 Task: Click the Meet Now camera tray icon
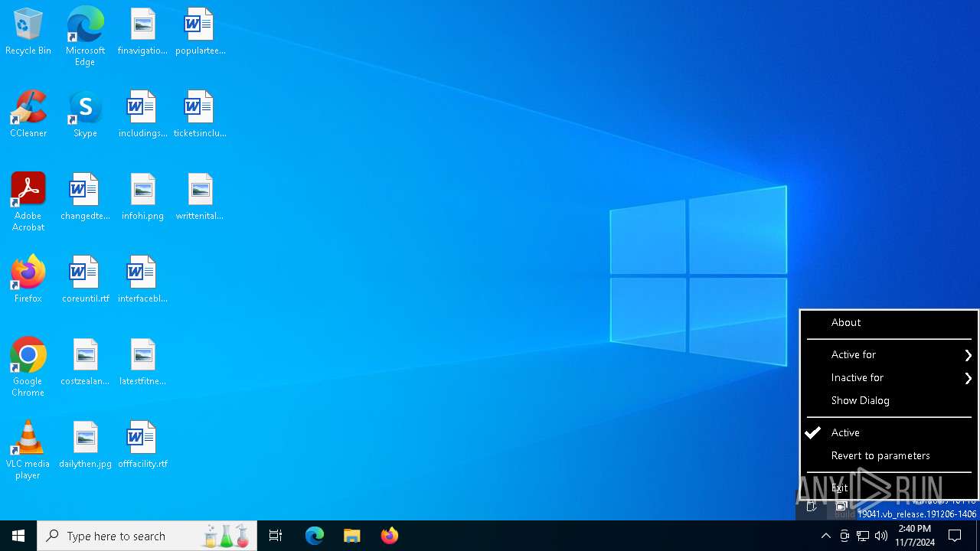(x=844, y=536)
